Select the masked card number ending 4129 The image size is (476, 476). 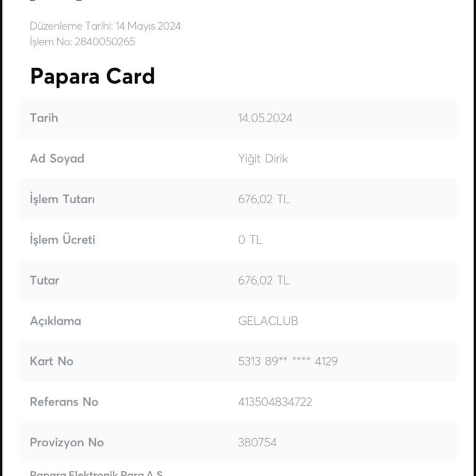[288, 361]
